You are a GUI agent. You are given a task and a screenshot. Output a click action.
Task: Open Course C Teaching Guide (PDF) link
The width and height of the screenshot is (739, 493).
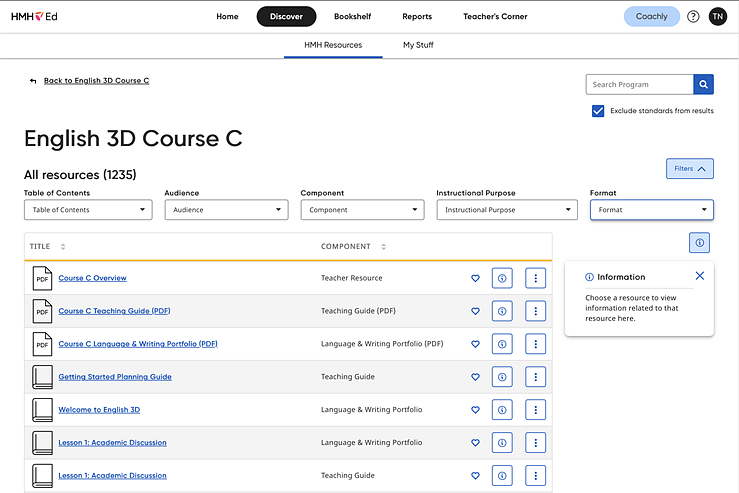(x=114, y=311)
